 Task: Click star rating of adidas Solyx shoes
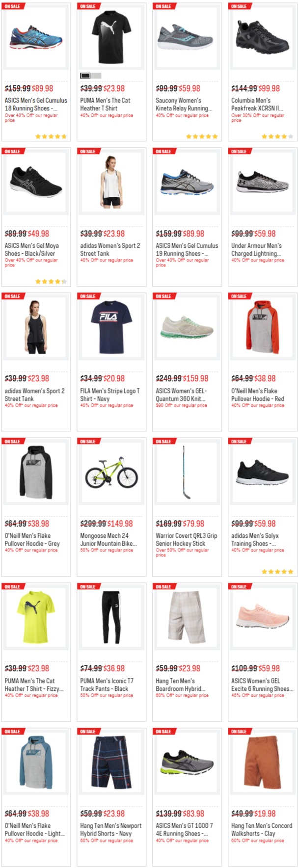tap(277, 572)
